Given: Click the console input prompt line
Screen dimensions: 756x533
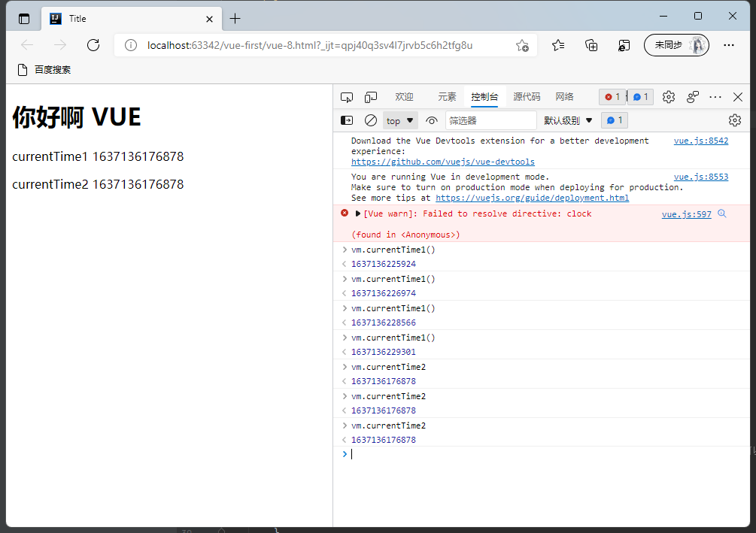Looking at the screenshot, I should tap(541, 454).
